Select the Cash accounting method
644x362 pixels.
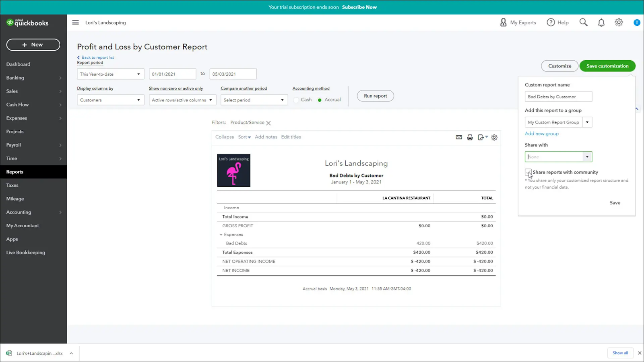[296, 100]
